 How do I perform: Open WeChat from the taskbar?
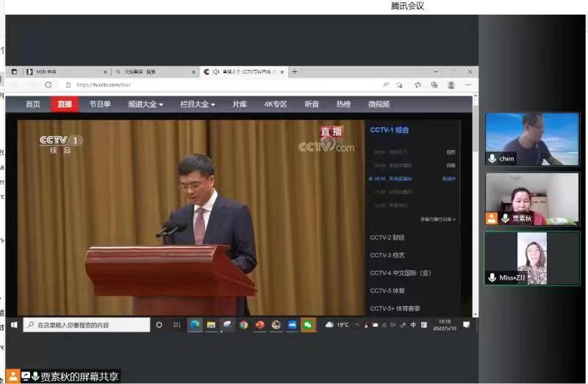click(x=308, y=324)
